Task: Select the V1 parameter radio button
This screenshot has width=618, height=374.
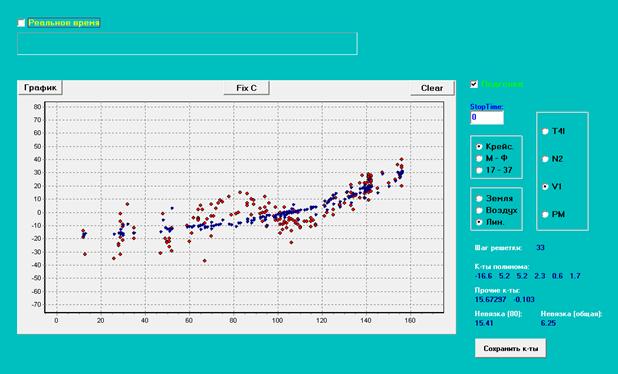Action: pos(545,187)
